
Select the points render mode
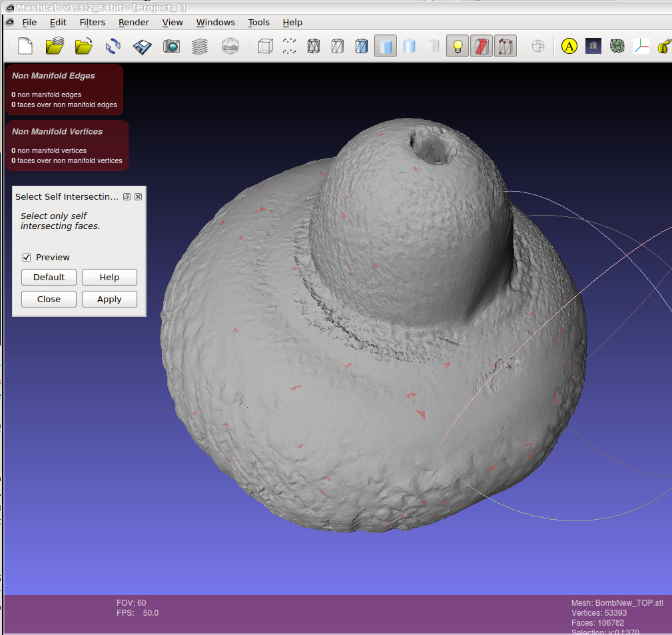pyautogui.click(x=288, y=46)
